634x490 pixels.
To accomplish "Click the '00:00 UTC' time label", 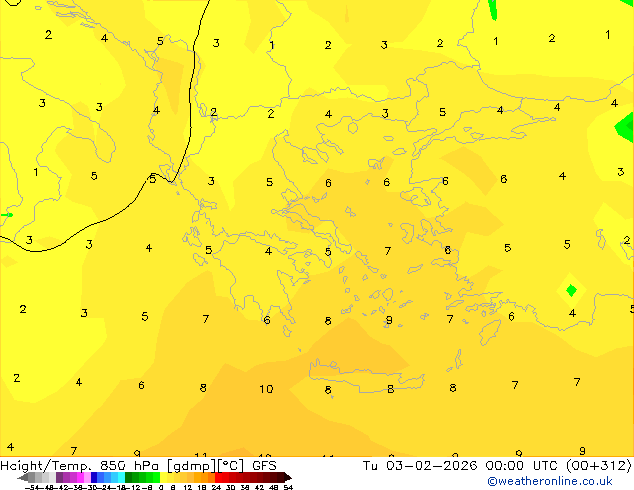I will coord(524,466).
